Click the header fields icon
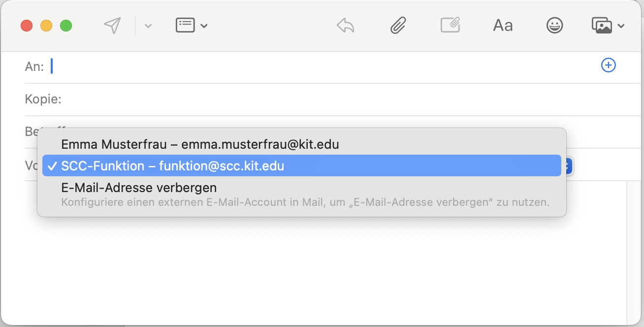This screenshot has height=327, width=644. pyautogui.click(x=185, y=26)
